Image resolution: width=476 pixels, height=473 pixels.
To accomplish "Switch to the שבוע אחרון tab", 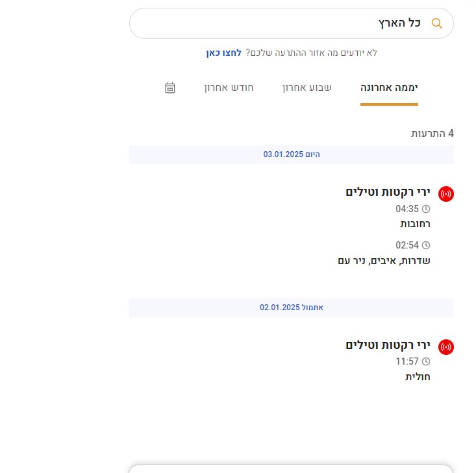I will [x=307, y=88].
